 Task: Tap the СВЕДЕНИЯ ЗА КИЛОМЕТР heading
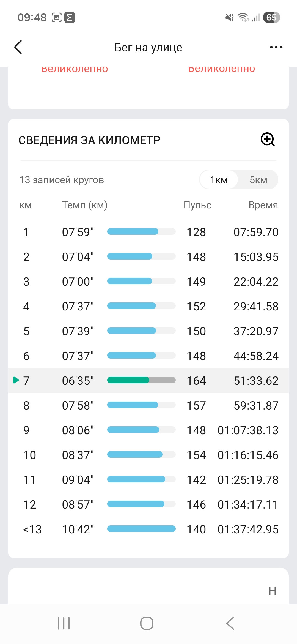click(x=89, y=140)
